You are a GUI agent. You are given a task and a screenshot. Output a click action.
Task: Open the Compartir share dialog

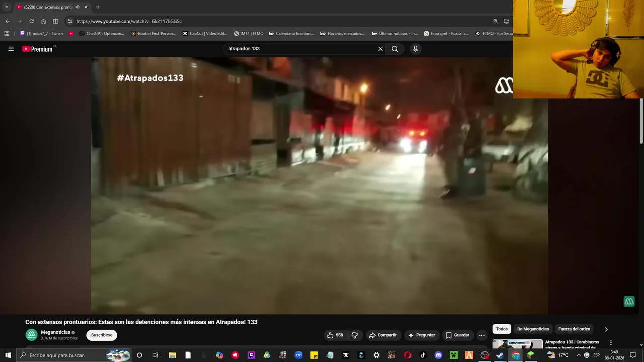click(x=383, y=335)
